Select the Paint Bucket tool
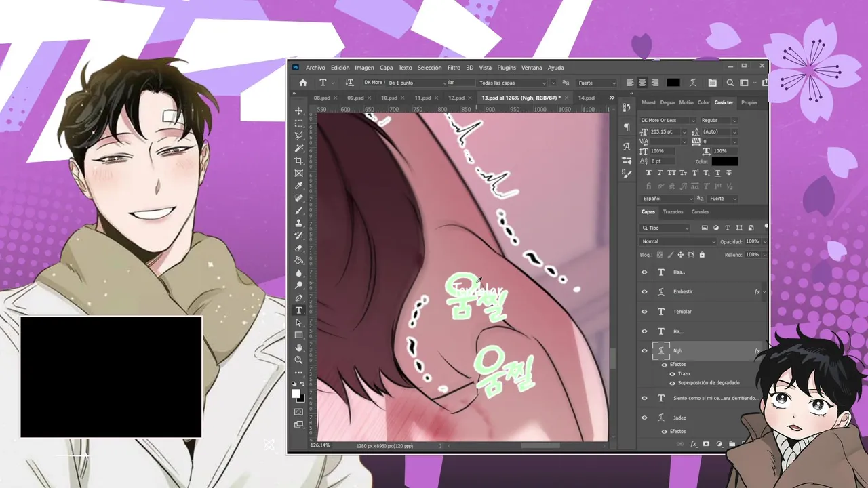Viewport: 868px width, 488px height. pos(298,260)
